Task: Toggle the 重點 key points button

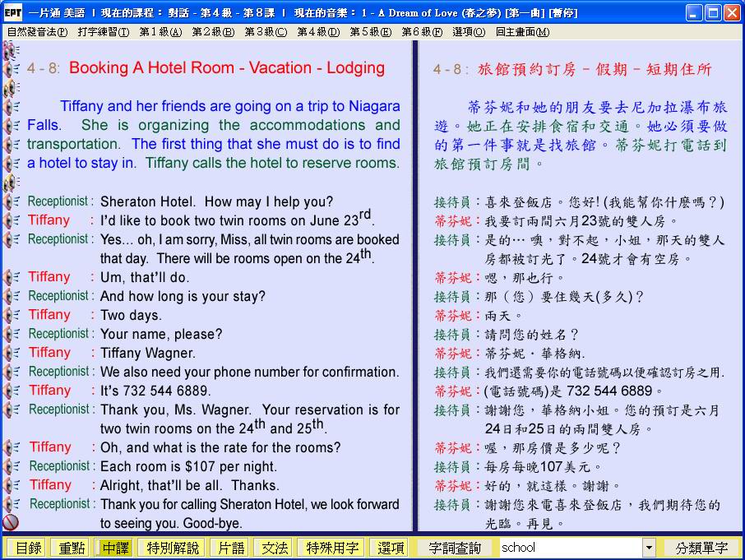Action: click(x=69, y=548)
